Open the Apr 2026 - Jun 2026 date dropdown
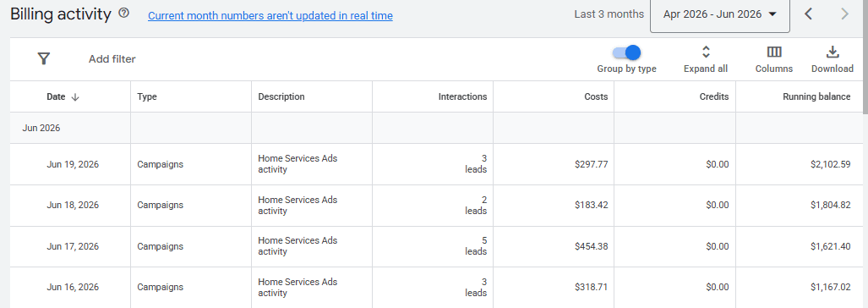 tap(719, 15)
